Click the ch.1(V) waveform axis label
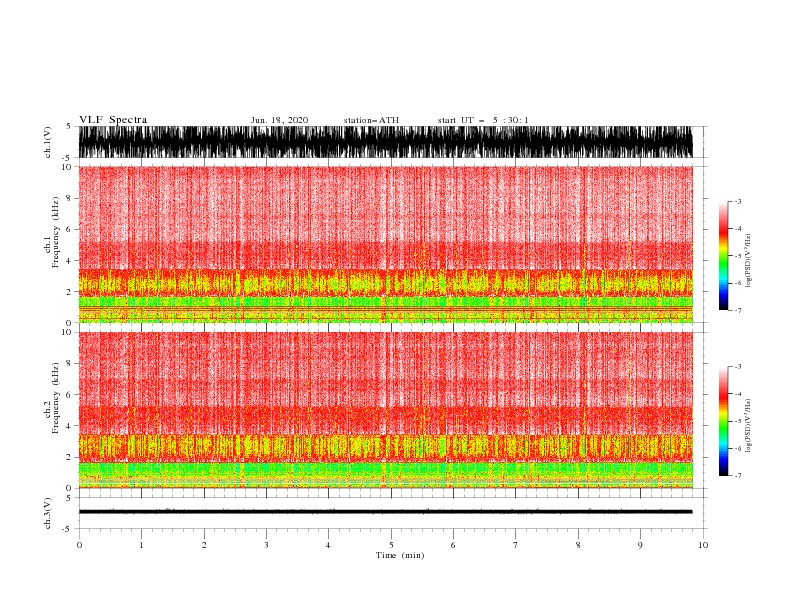The image size is (792, 612). click(x=48, y=142)
